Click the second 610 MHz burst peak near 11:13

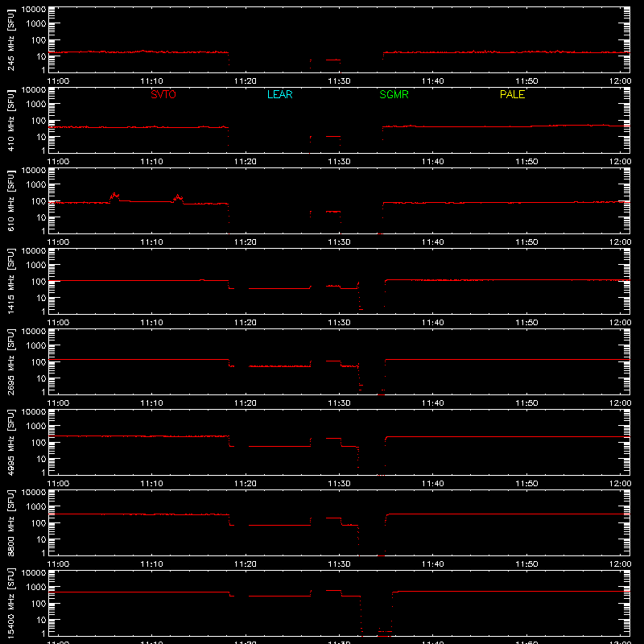point(178,197)
